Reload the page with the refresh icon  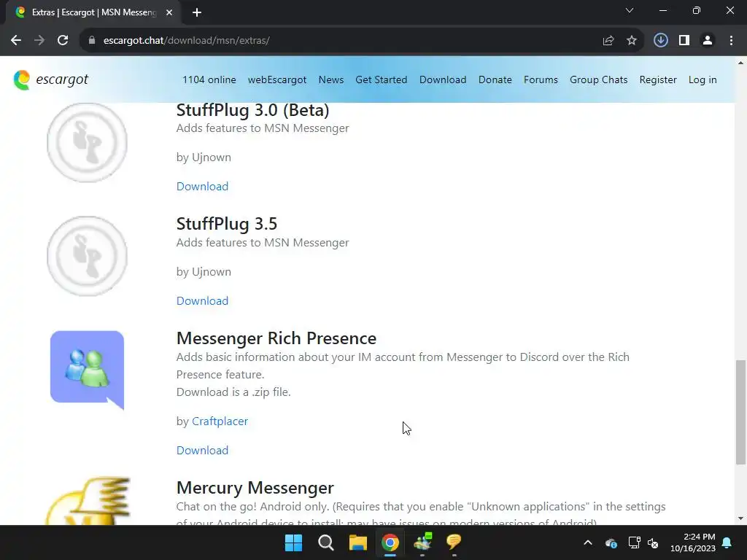(63, 41)
